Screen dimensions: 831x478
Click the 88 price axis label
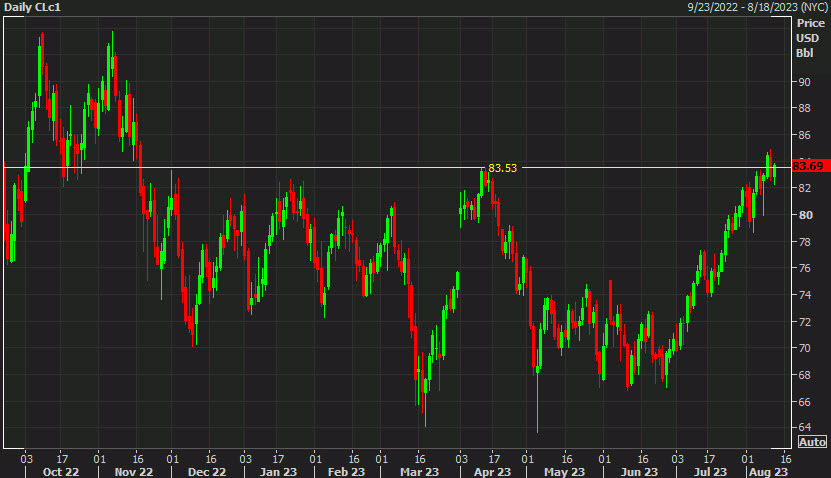click(x=805, y=108)
